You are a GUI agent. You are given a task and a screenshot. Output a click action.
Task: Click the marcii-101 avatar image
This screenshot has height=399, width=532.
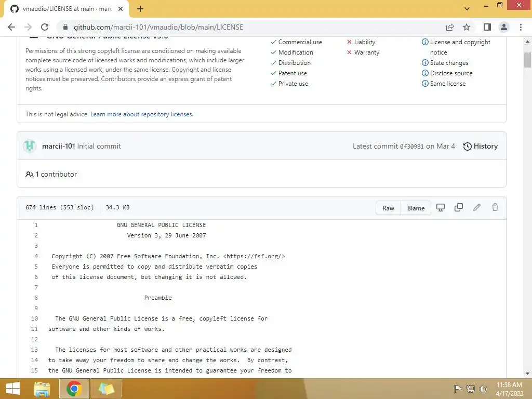pyautogui.click(x=30, y=146)
